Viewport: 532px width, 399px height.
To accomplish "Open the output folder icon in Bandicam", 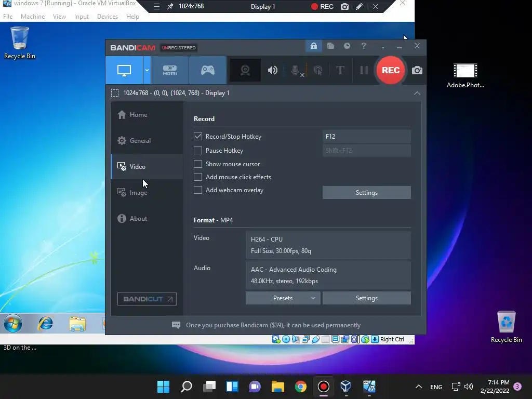I will click(330, 46).
